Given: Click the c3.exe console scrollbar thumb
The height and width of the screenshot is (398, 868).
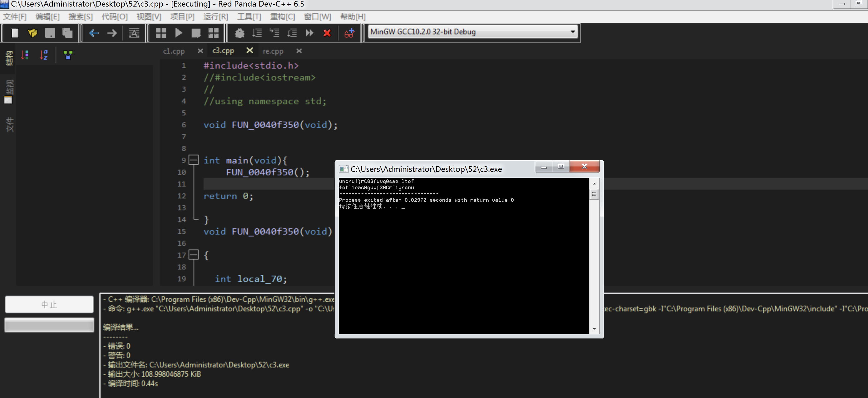Looking at the screenshot, I should click(x=594, y=194).
